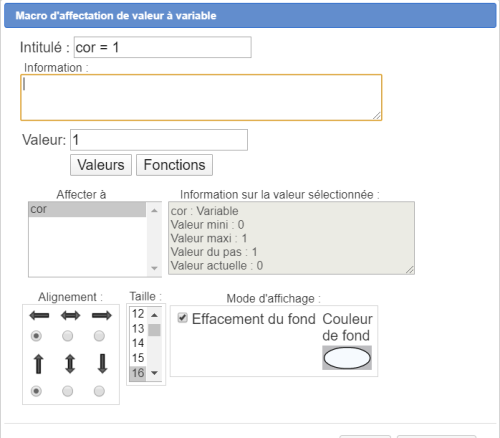Choose the bottom vertical alignment radio button
Viewport: 500px width, 438px height.
99,391
